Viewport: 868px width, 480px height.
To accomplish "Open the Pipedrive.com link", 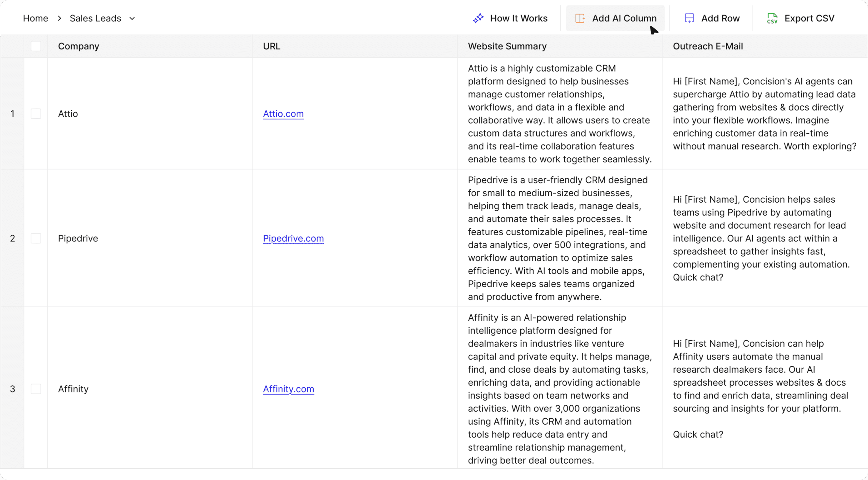I will point(293,238).
